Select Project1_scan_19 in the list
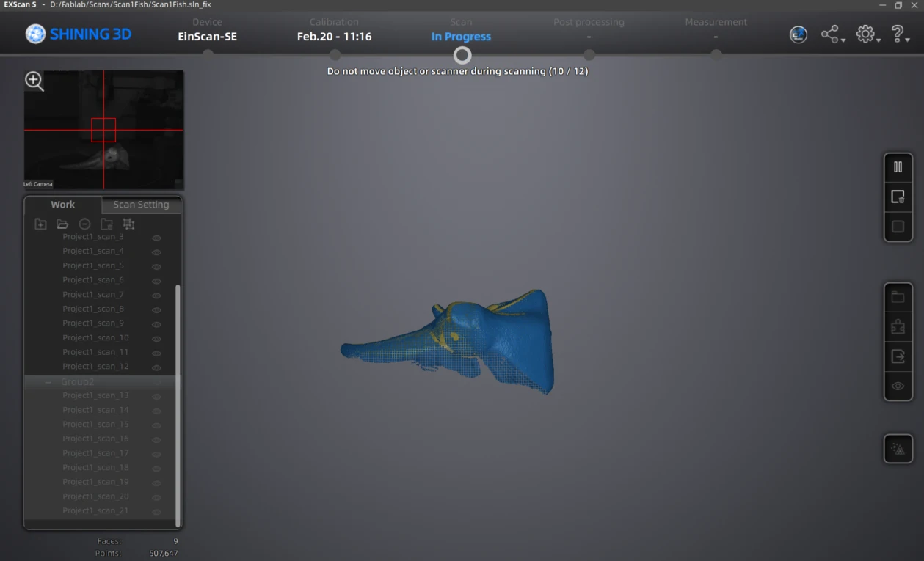The width and height of the screenshot is (924, 561). (95, 482)
